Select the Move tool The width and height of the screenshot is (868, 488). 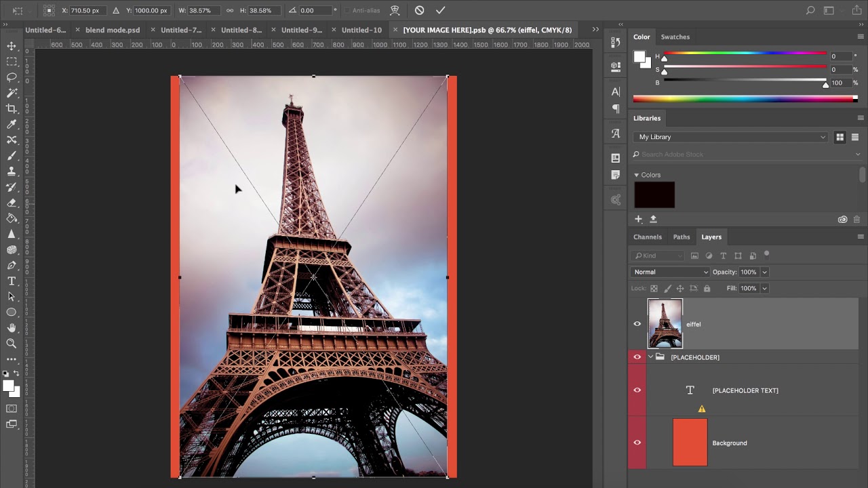pyautogui.click(x=12, y=46)
